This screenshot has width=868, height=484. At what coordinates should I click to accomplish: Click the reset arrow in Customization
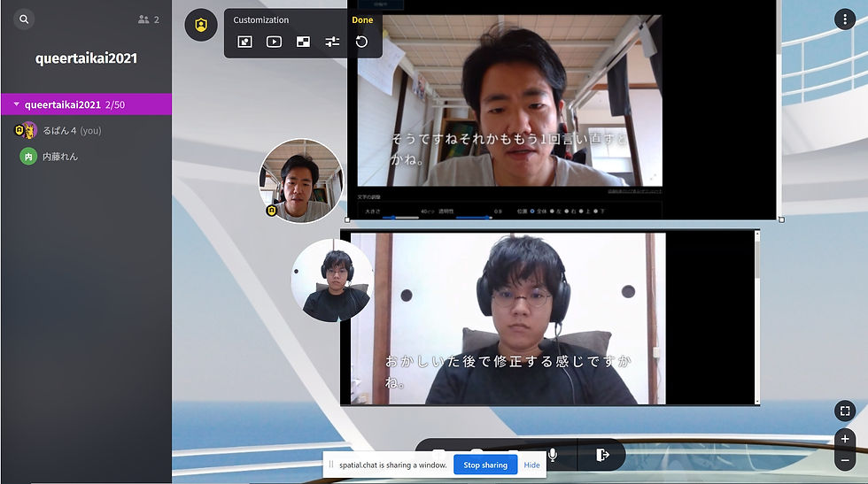pyautogui.click(x=361, y=42)
